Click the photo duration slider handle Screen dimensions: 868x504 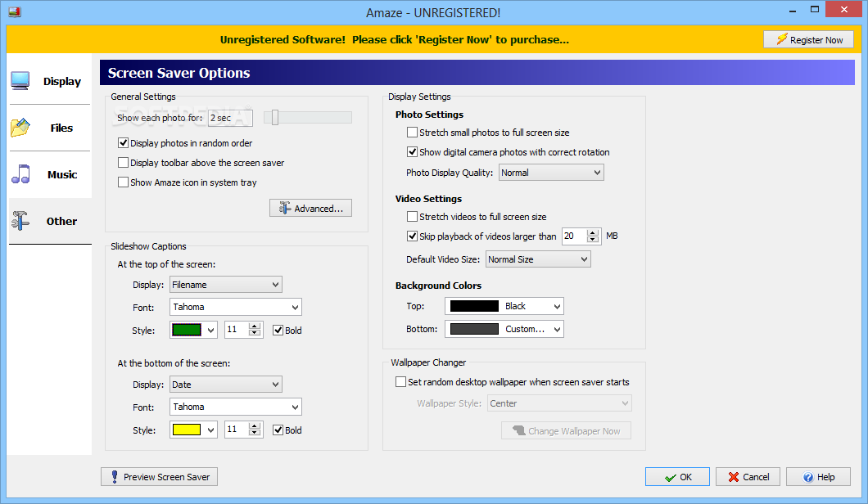(x=274, y=117)
